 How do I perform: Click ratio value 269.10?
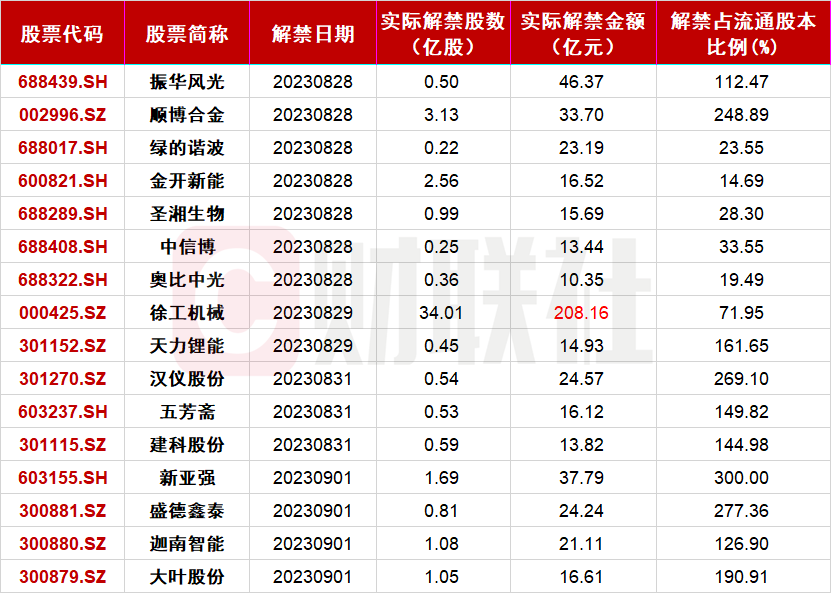coord(741,378)
